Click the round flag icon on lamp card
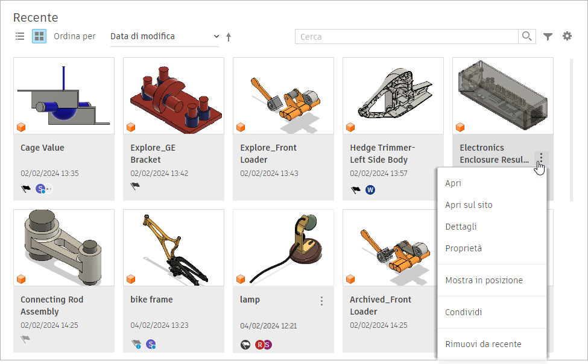 (x=245, y=345)
